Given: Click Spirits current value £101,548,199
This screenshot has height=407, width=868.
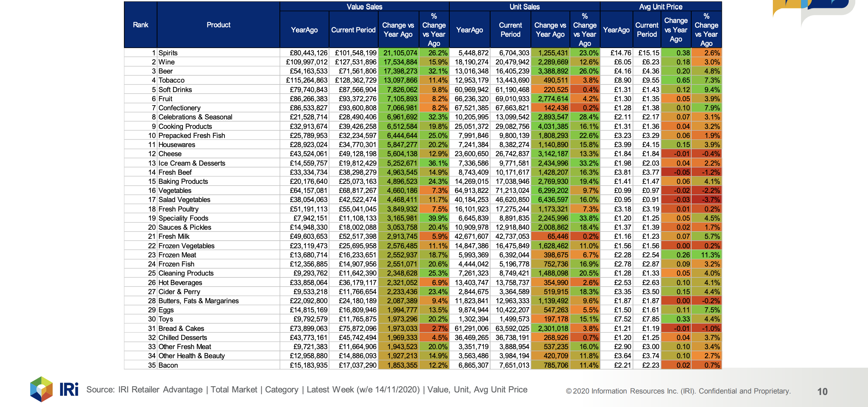Looking at the screenshot, I should (353, 53).
